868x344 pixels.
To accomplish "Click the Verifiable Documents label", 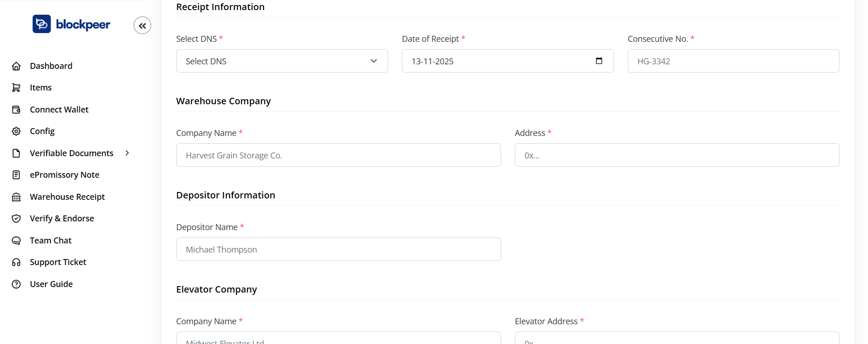I will pyautogui.click(x=72, y=153).
